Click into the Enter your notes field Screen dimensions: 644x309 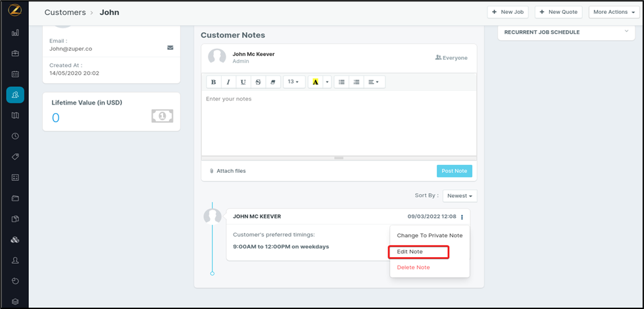point(338,122)
